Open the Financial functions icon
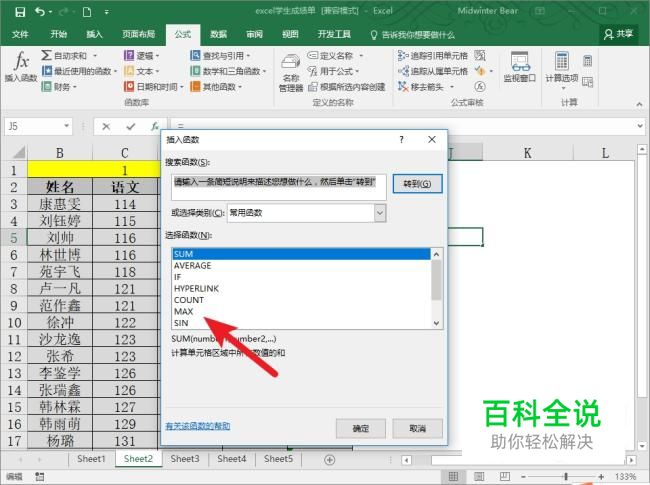The width and height of the screenshot is (650, 485). 47,87
